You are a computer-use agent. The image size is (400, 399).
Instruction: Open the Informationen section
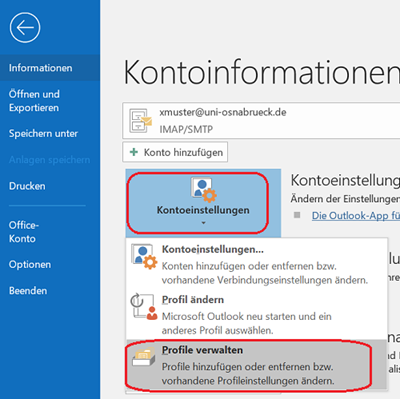[x=50, y=68]
